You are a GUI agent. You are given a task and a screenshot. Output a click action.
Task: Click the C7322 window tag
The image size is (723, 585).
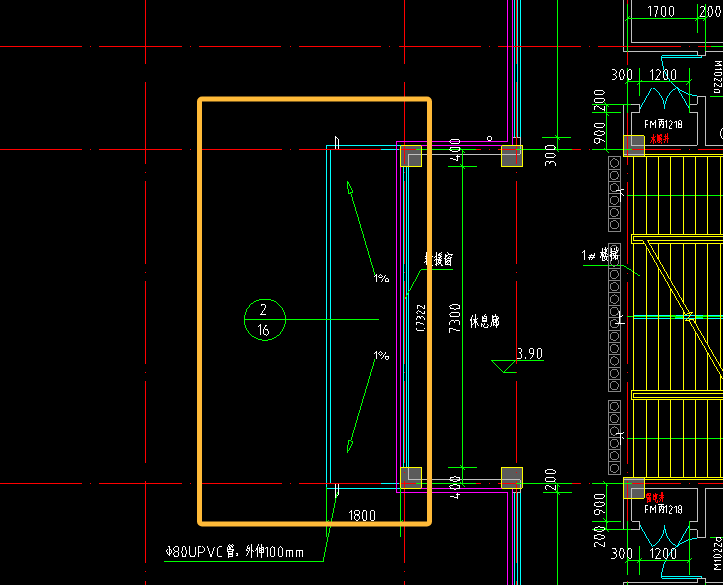click(421, 318)
